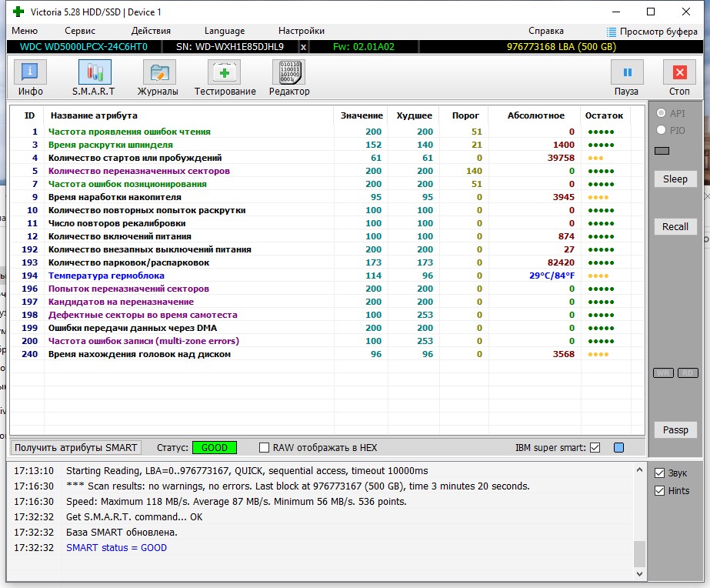Image resolution: width=710 pixels, height=588 pixels.
Task: Click absolute value 82420 in table
Action: click(561, 262)
